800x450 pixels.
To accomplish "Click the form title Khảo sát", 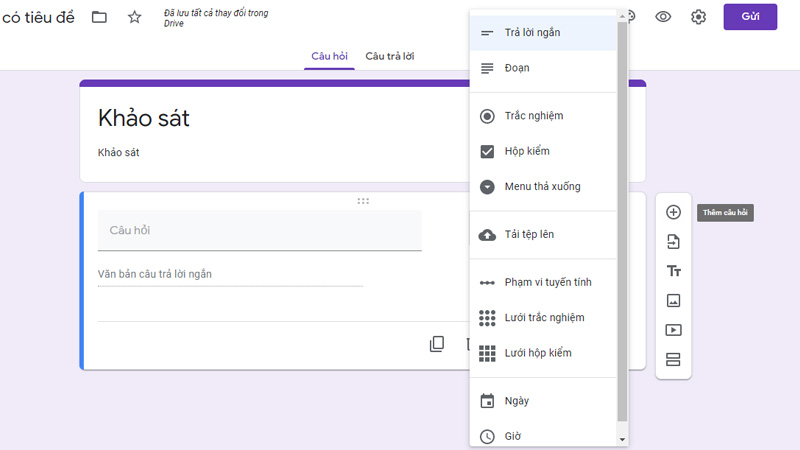I will pyautogui.click(x=144, y=118).
